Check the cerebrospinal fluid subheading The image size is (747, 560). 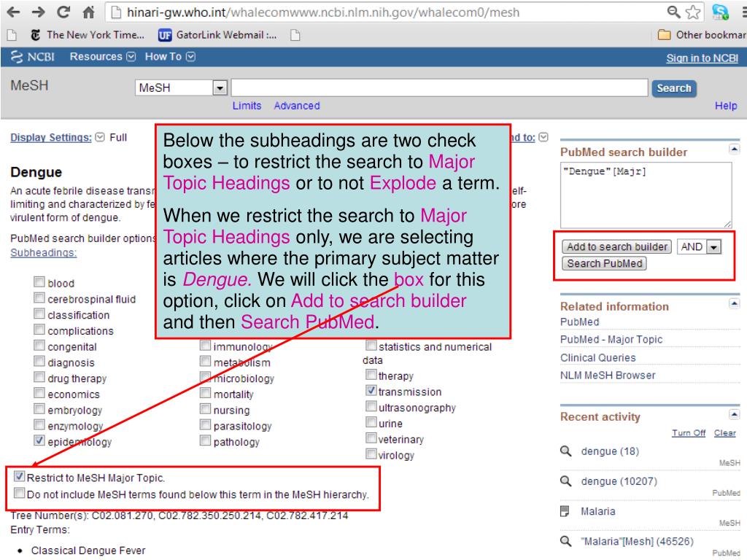click(39, 298)
